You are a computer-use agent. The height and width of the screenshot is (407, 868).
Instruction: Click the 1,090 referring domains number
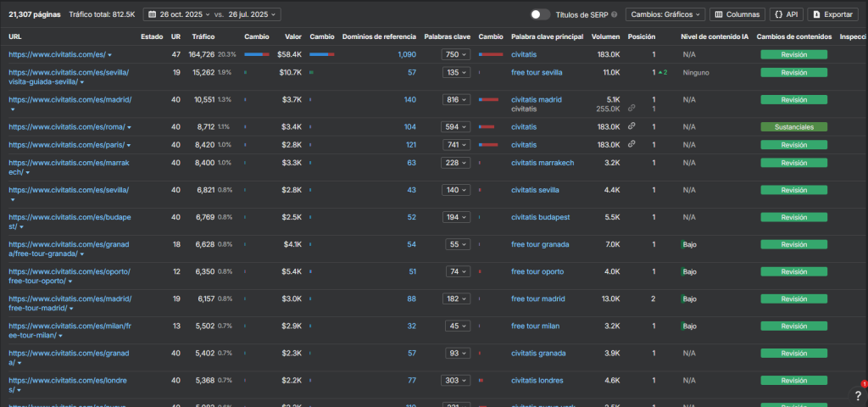click(407, 54)
